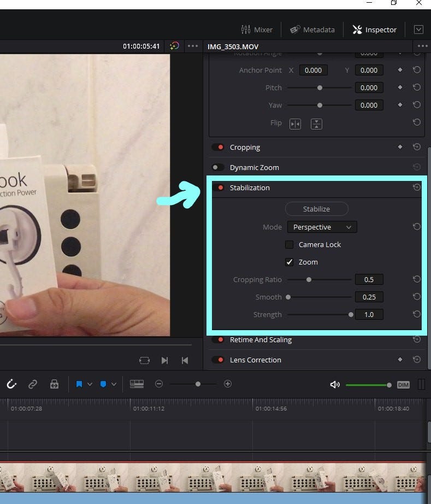Viewport: 431px width, 504px height.
Task: Open the marker color dropdown
Action: coord(114,384)
